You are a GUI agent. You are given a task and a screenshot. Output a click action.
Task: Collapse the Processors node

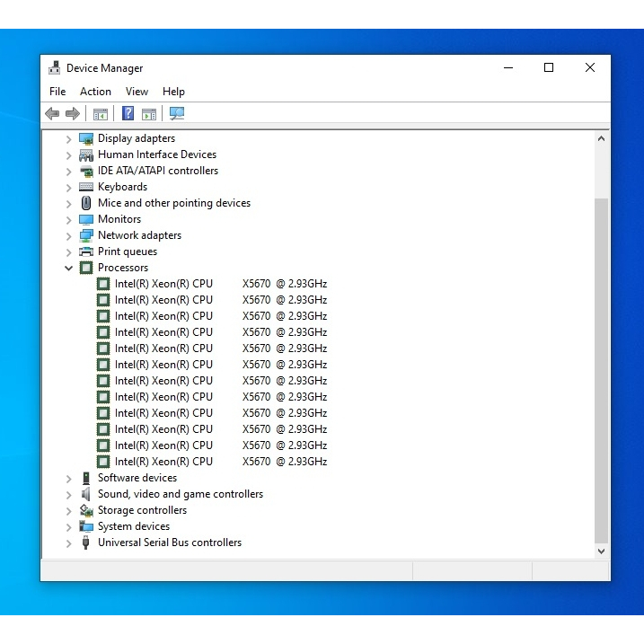[x=68, y=269]
